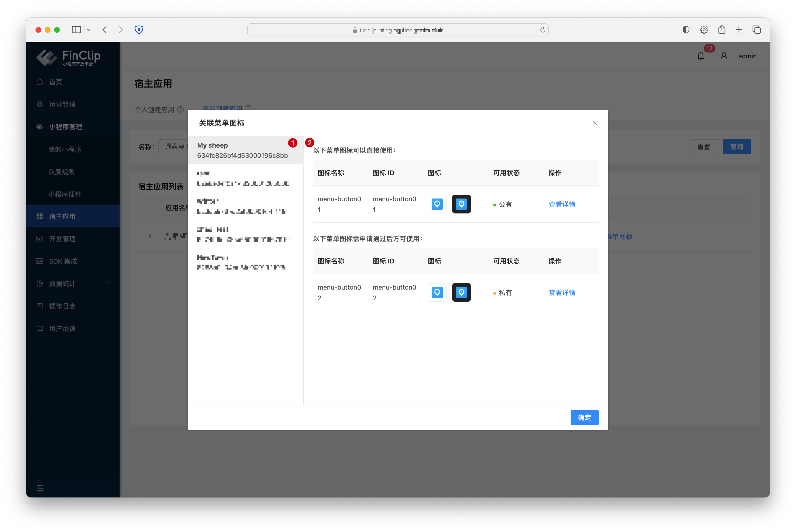The image size is (796, 532).
Task: Open the browser extension settings gear icon
Action: point(704,30)
